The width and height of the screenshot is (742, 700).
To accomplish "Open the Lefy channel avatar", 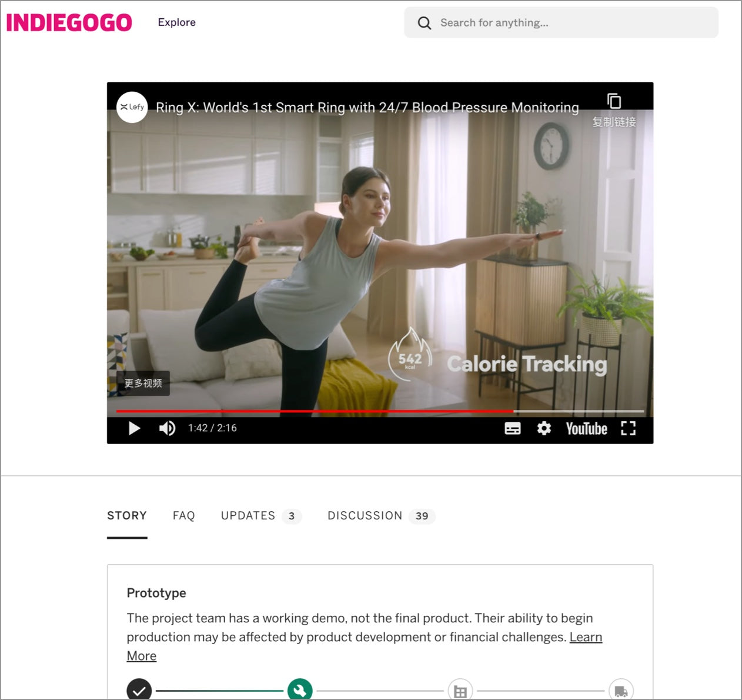I will pyautogui.click(x=132, y=107).
